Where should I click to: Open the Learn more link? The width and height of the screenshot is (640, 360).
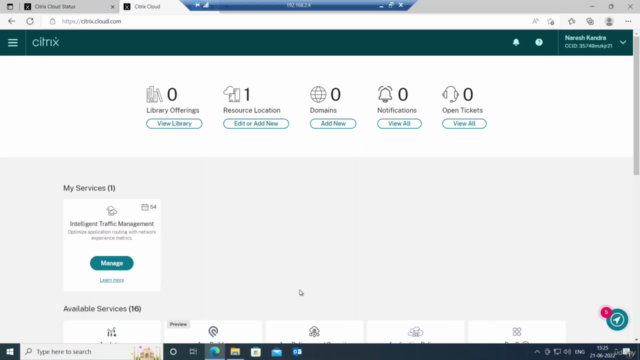[112, 280]
